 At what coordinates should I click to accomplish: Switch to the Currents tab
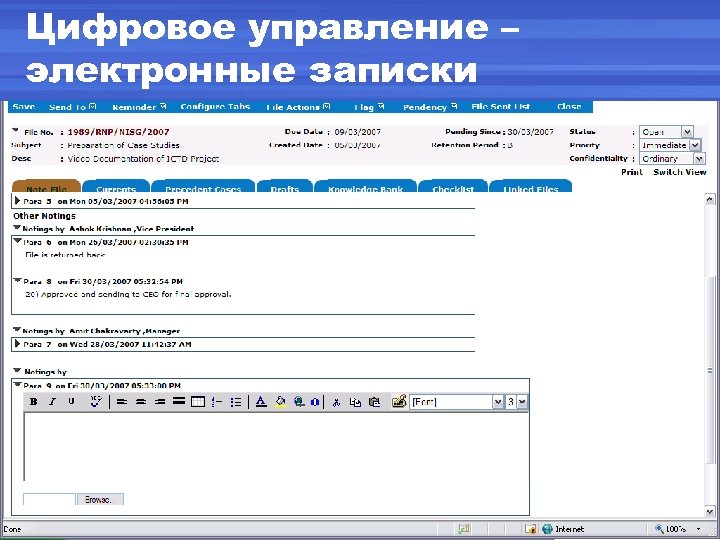116,186
